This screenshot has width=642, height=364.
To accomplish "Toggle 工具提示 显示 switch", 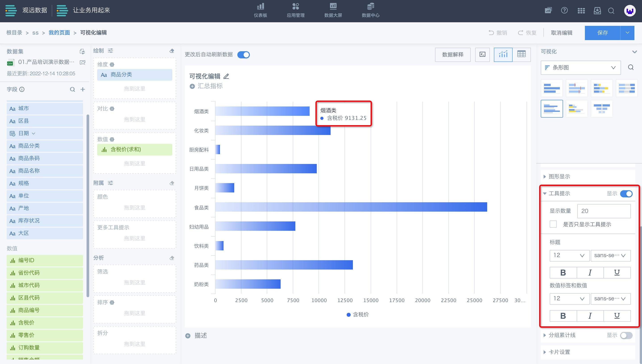I will click(x=626, y=194).
